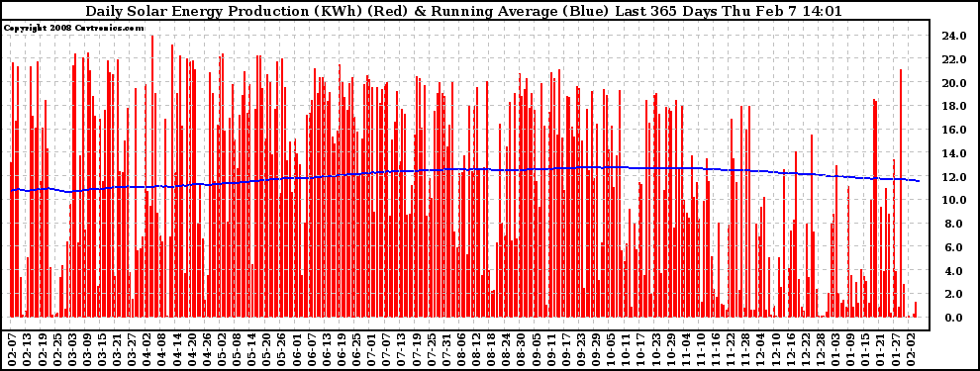Click the 22.0 y-axis label
The height and width of the screenshot is (371, 980).
pos(954,59)
